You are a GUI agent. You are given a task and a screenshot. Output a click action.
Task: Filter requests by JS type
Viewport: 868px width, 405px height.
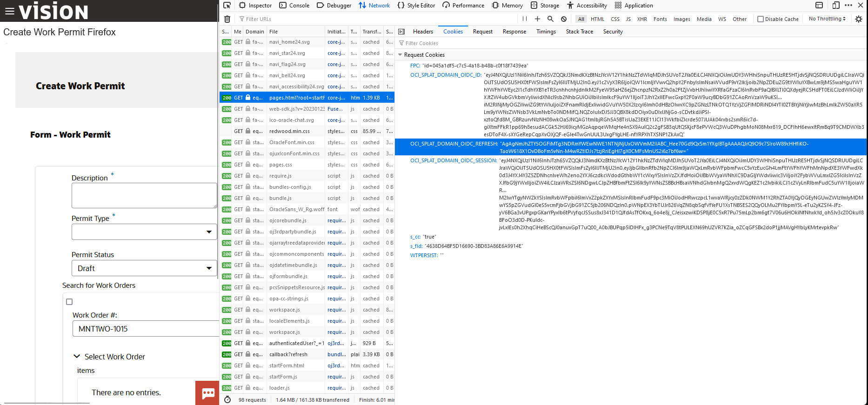pos(628,19)
